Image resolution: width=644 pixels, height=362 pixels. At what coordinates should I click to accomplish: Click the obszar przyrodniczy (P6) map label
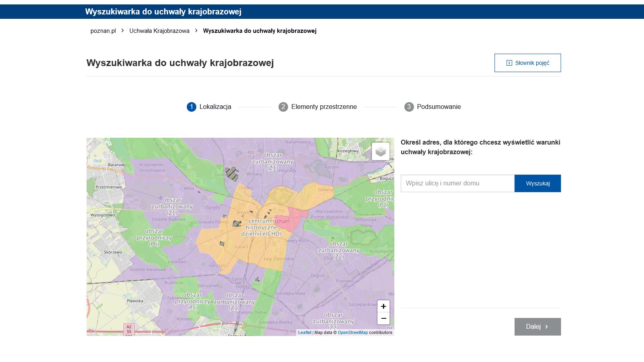click(154, 237)
